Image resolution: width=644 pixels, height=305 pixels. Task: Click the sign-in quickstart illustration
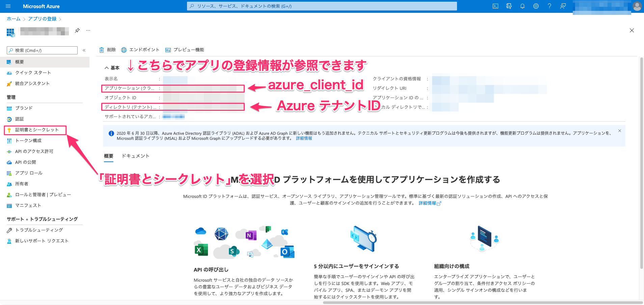click(364, 239)
